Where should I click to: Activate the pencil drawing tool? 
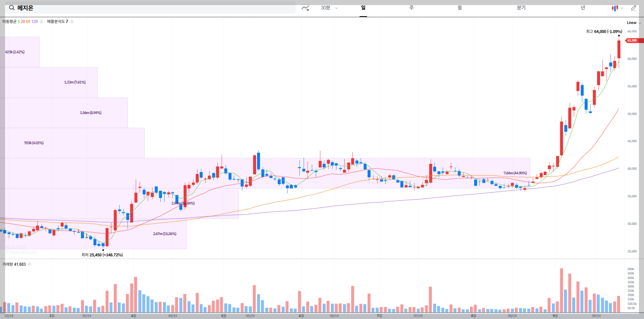coord(634,8)
